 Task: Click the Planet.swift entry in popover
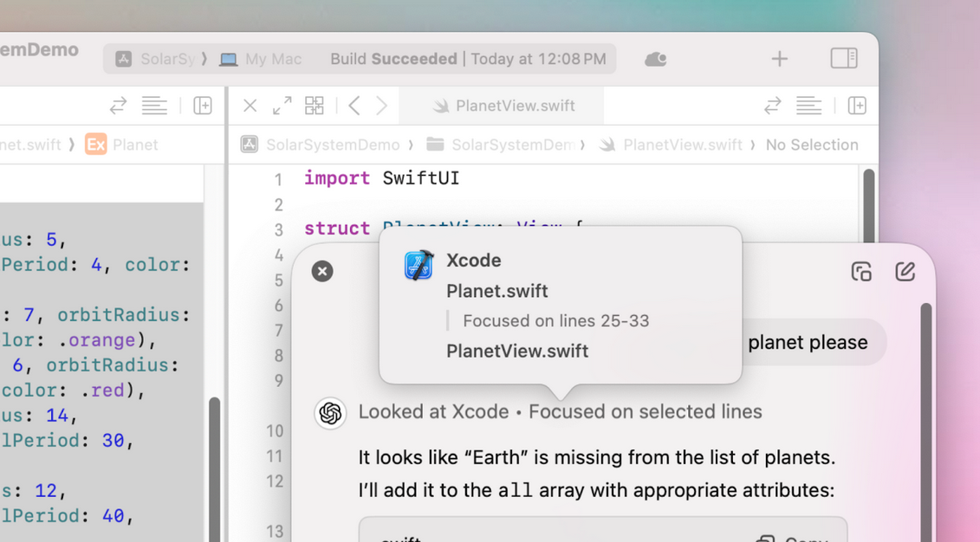pos(497,291)
